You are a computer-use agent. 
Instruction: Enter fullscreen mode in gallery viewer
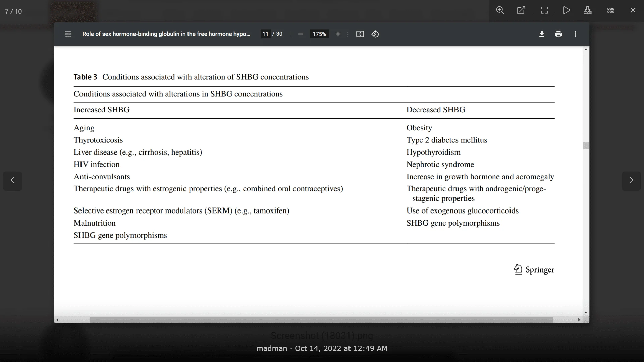[x=544, y=10]
